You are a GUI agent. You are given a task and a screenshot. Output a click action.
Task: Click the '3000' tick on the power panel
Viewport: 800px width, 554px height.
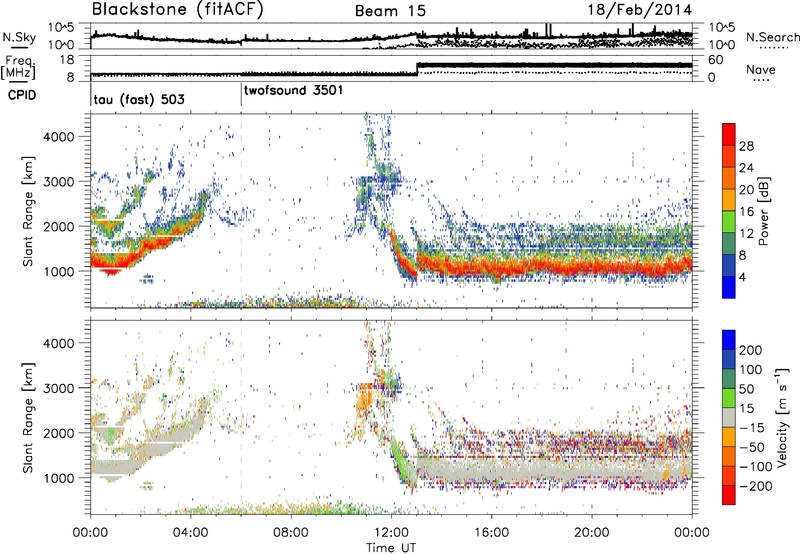[59, 181]
